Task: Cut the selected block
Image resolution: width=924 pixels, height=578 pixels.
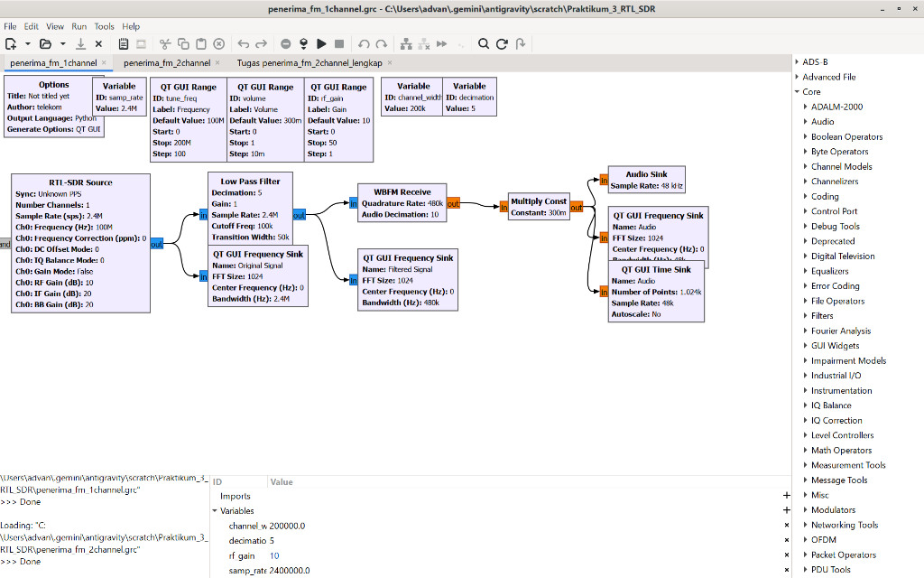Action: click(x=165, y=43)
